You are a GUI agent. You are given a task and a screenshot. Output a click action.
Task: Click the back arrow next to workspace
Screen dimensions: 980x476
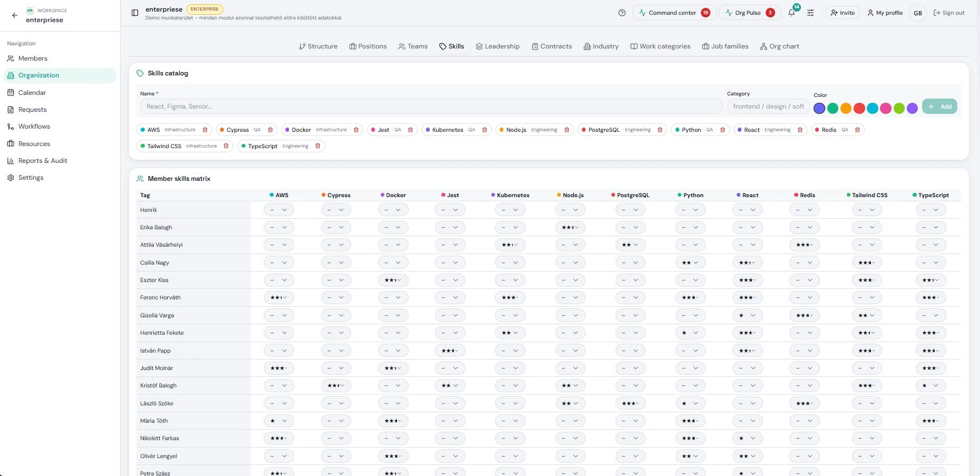pyautogui.click(x=15, y=15)
